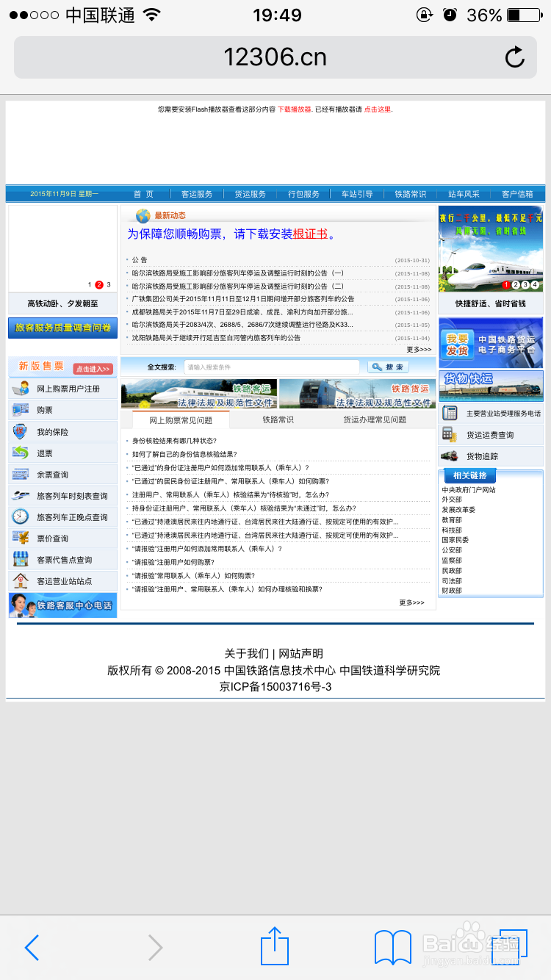This screenshot has height=980, width=551.
Task: Open 我的保险 shield item
Action: (x=63, y=432)
